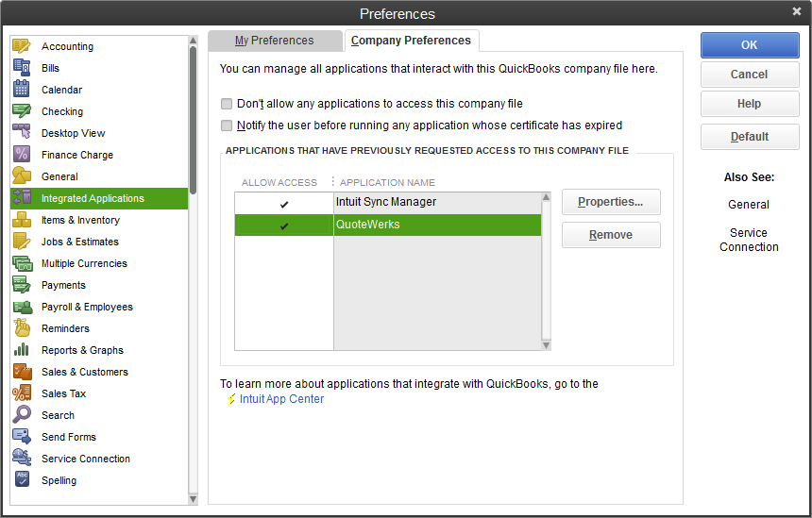Click the Reminders icon in list

point(22,328)
